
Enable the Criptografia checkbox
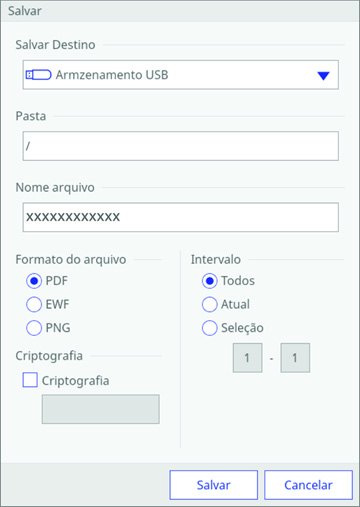(30, 380)
